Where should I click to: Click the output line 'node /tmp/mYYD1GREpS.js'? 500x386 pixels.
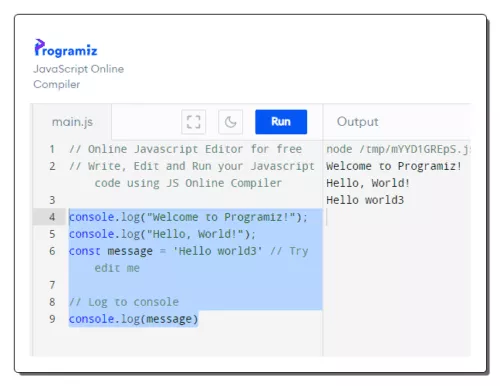pyautogui.click(x=398, y=149)
